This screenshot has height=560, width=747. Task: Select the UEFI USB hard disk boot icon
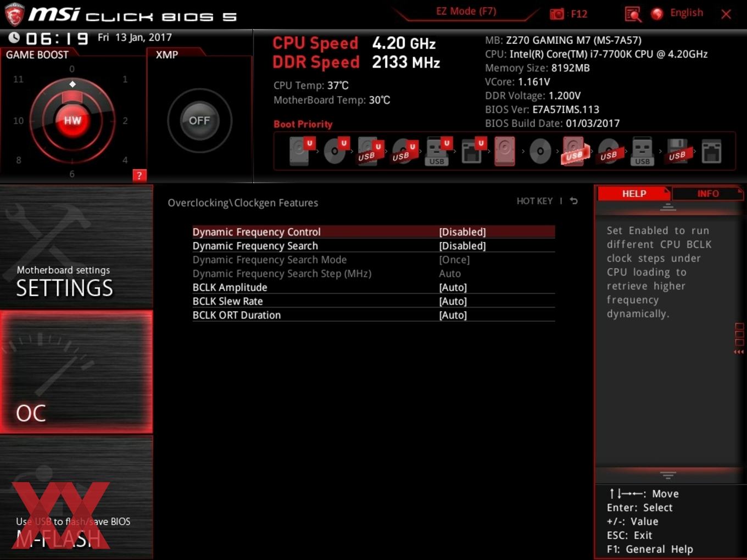[369, 151]
